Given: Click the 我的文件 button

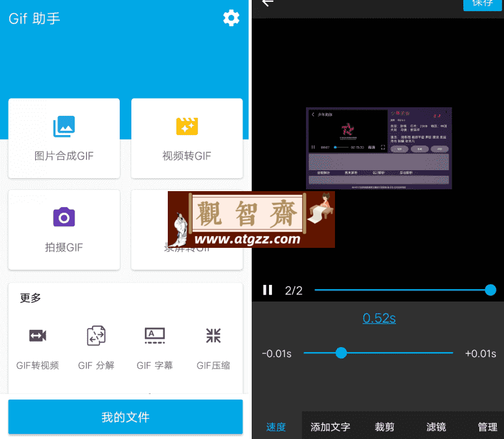Looking at the screenshot, I should coord(125,417).
